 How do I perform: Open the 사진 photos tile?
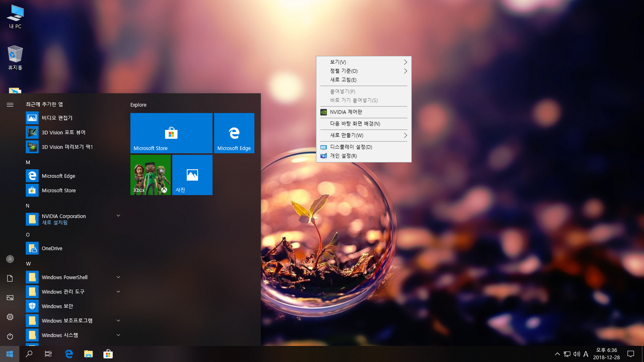click(192, 175)
